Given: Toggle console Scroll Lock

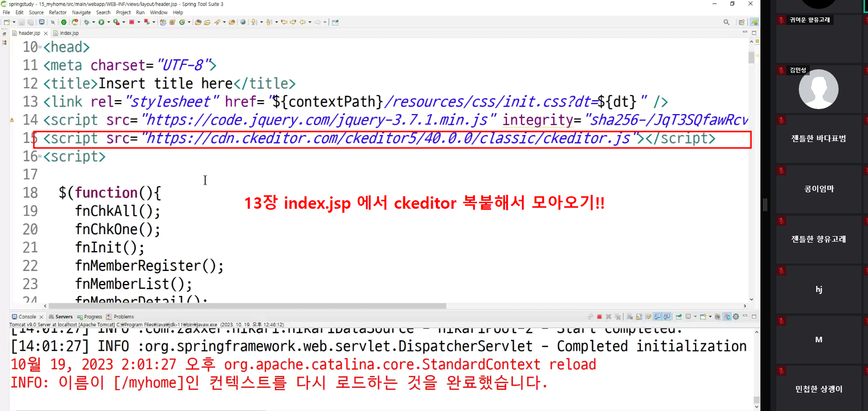Looking at the screenshot, I should 639,317.
